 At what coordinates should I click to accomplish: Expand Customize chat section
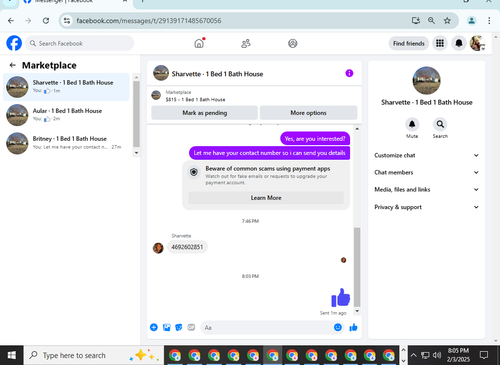tap(426, 155)
